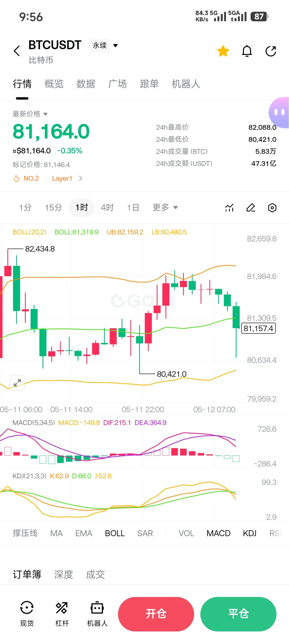Switch to the 概览 tab
This screenshot has height=644, width=289.
click(54, 84)
